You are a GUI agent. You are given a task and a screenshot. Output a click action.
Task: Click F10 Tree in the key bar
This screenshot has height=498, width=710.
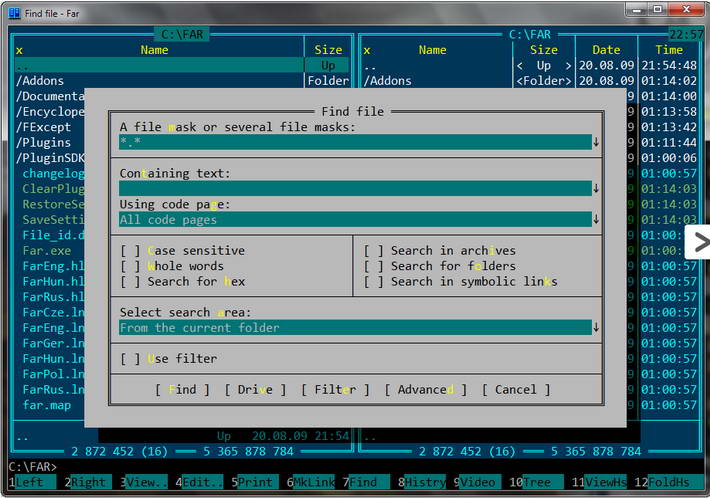537,482
